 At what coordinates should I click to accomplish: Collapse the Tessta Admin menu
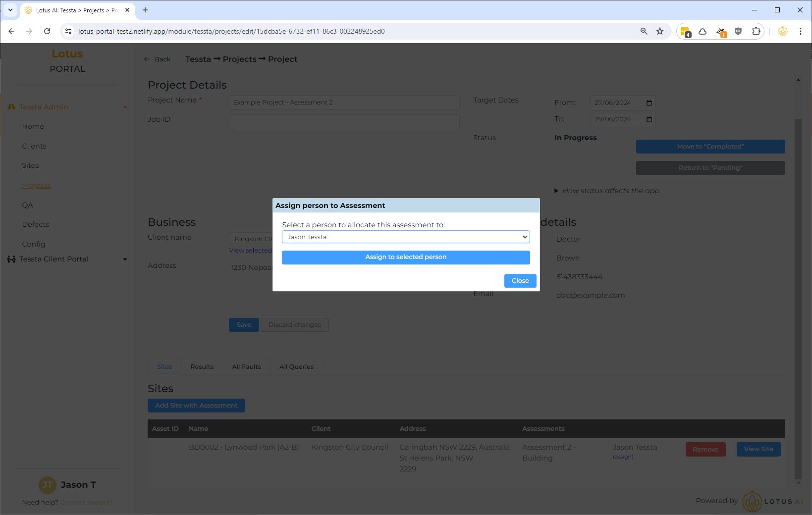coord(125,107)
